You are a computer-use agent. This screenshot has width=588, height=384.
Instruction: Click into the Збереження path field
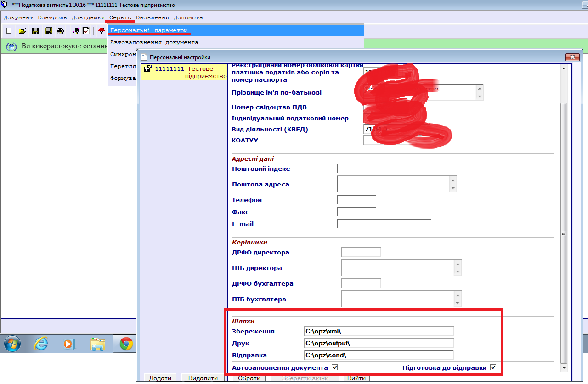379,331
